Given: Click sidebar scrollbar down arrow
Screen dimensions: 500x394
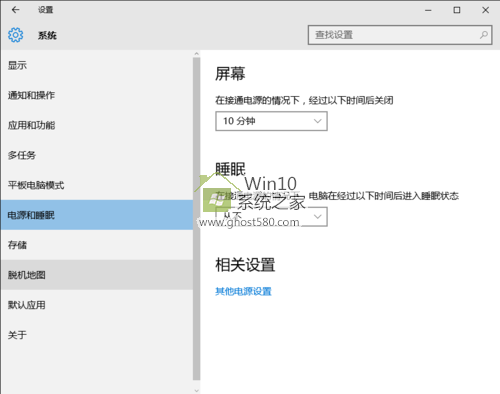Looking at the screenshot, I should point(196,390).
